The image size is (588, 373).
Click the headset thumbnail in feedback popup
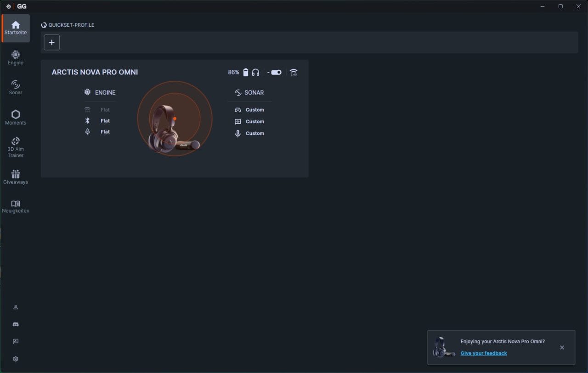(x=444, y=347)
